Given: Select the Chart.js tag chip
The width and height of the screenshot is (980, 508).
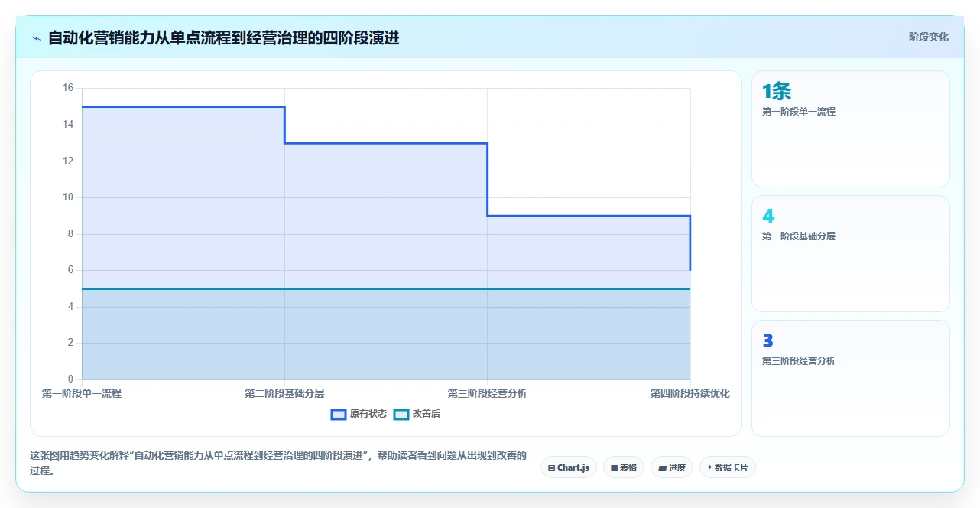Looking at the screenshot, I should 569,467.
